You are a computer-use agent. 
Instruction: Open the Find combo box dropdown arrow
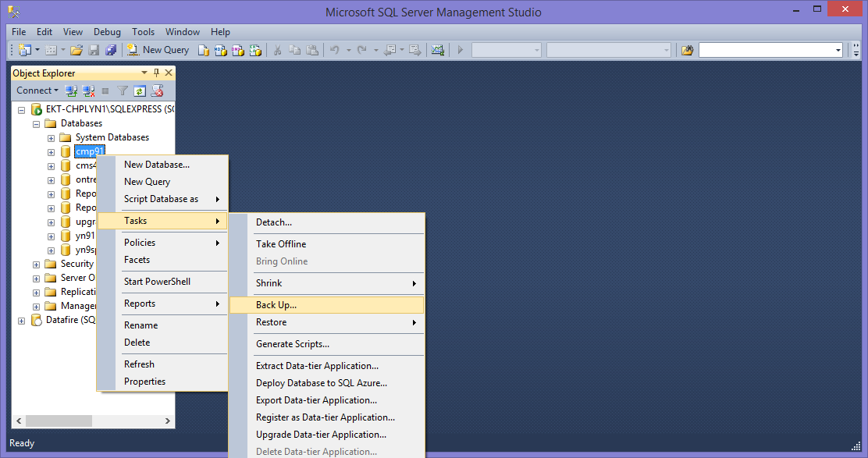(x=838, y=51)
